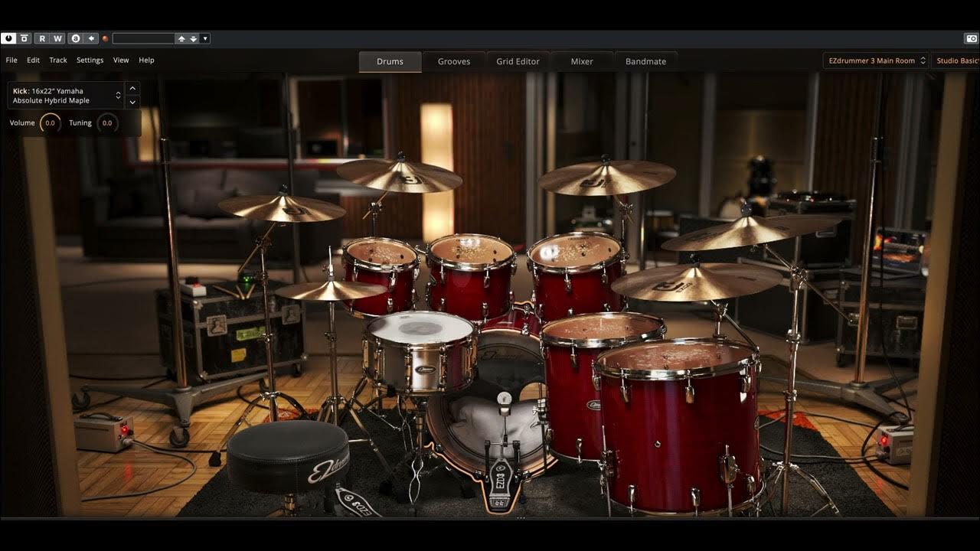This screenshot has height=551, width=980.
Task: Click the square-outline icon beside the power button
Action: pyautogui.click(x=24, y=38)
